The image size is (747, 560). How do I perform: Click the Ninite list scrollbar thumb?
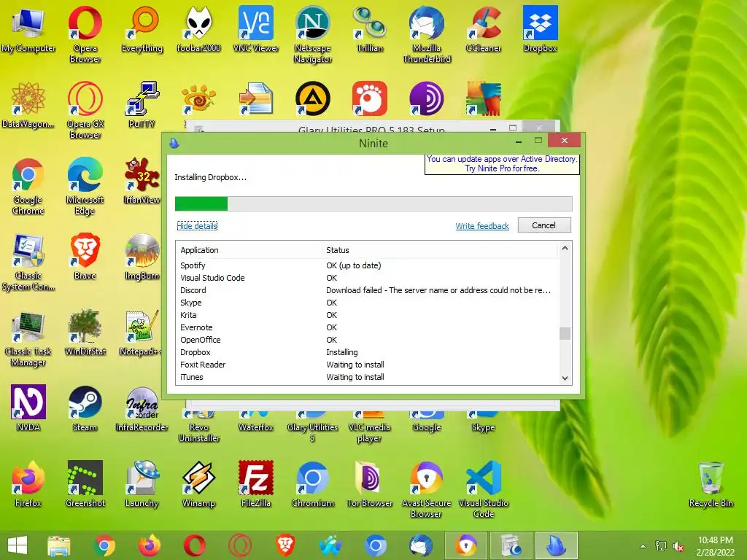coord(565,333)
